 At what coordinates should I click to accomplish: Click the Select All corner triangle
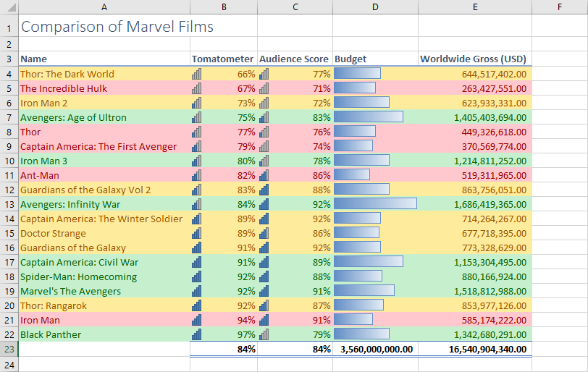click(x=12, y=7)
